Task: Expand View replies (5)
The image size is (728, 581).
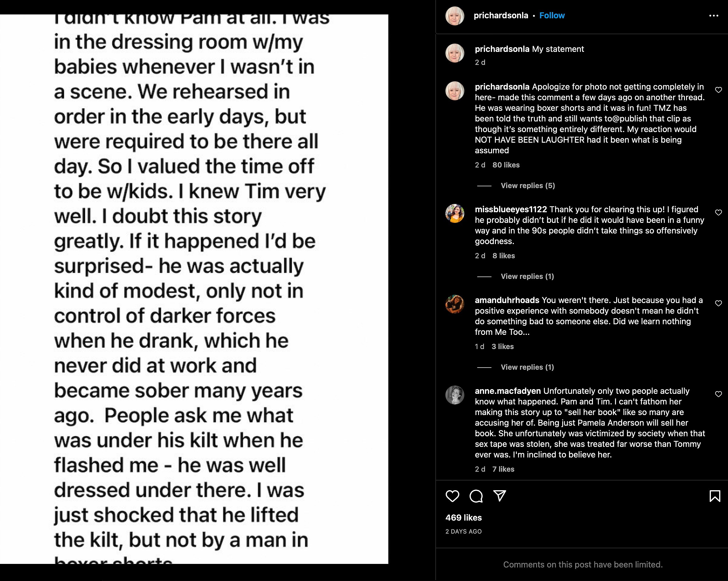Action: tap(527, 186)
